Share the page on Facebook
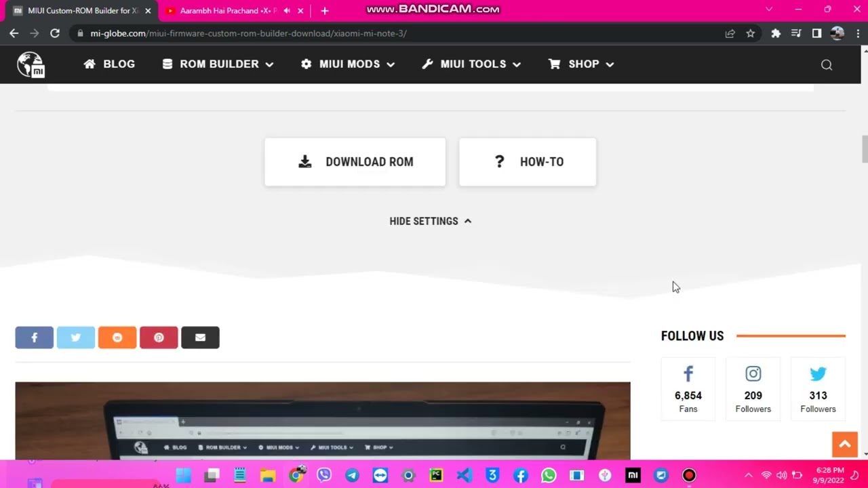 coord(35,338)
